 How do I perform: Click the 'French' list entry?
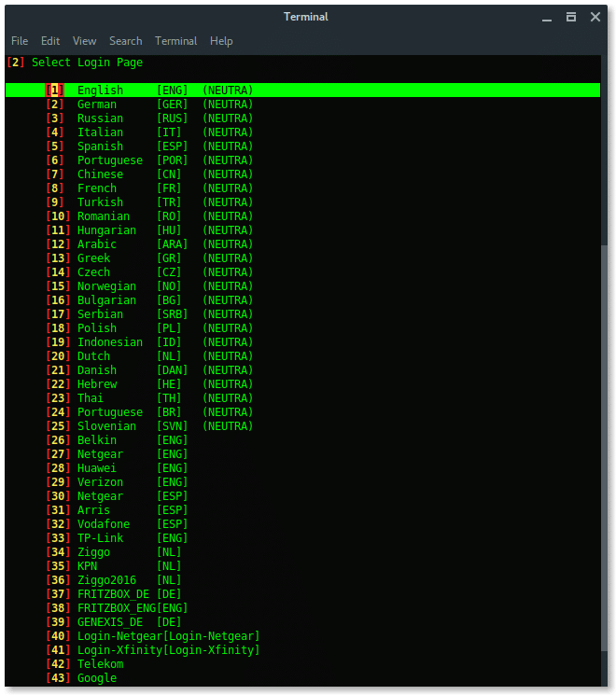[97, 188]
